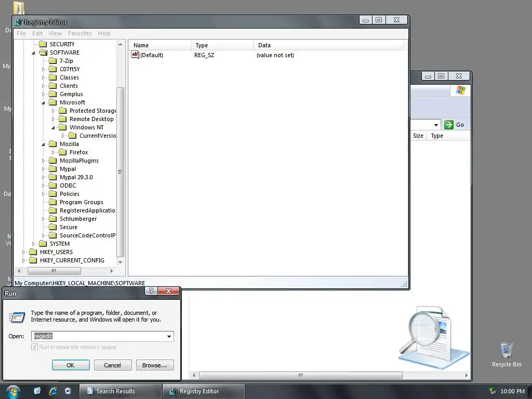Open the Run command history dropdown
The width and height of the screenshot is (532, 399).
click(169, 336)
